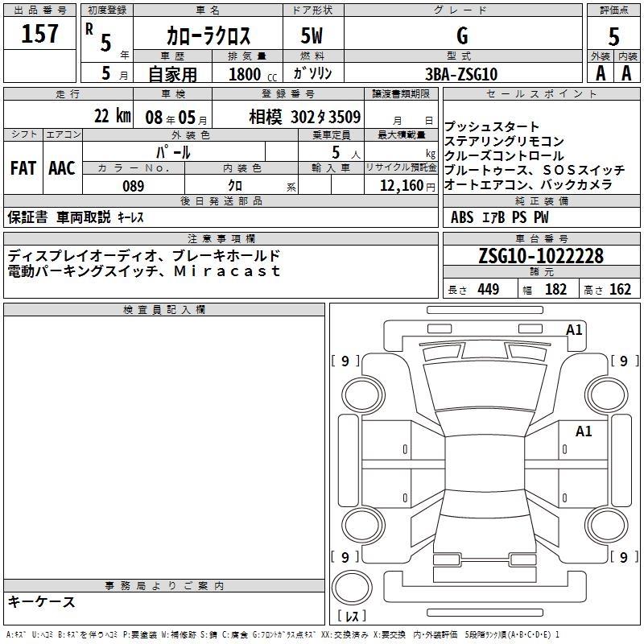Select the [レス] label below the spare tire
The image size is (644, 644).
(352, 616)
